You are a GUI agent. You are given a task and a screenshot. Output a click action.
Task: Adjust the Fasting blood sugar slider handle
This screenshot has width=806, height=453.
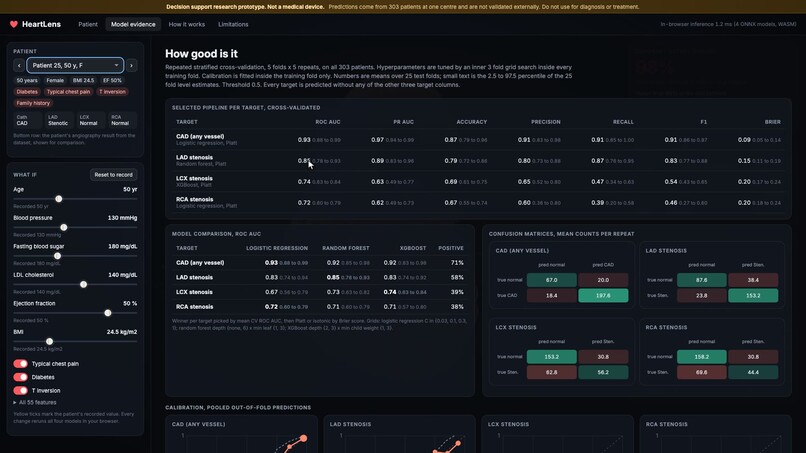(x=58, y=256)
